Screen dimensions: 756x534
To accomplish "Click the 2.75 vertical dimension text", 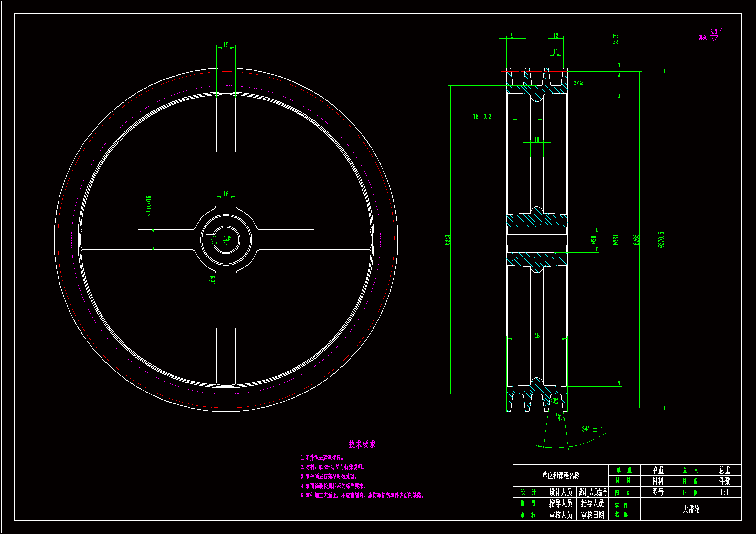I will click(x=616, y=38).
